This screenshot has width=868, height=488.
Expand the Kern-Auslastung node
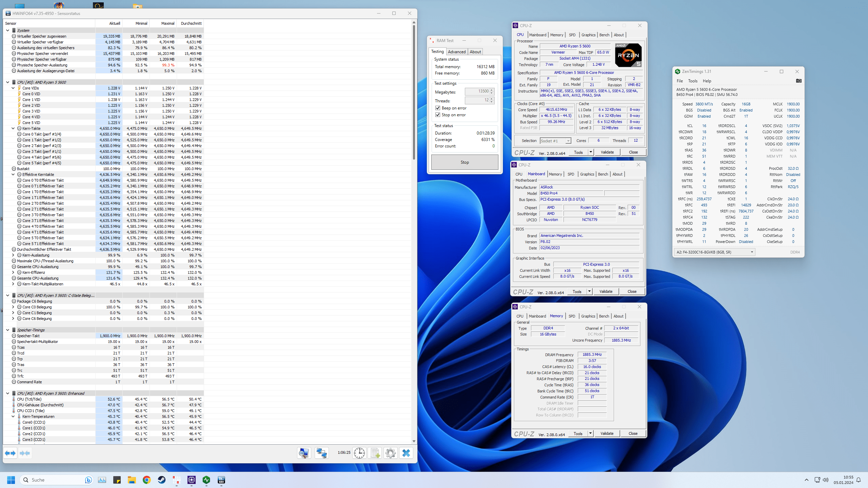13,255
